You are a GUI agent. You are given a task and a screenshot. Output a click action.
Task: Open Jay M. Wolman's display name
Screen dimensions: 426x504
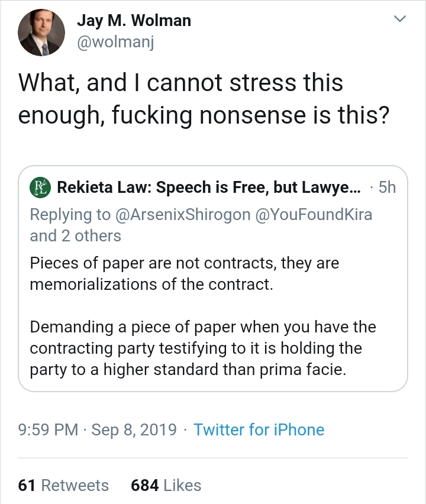coord(134,20)
